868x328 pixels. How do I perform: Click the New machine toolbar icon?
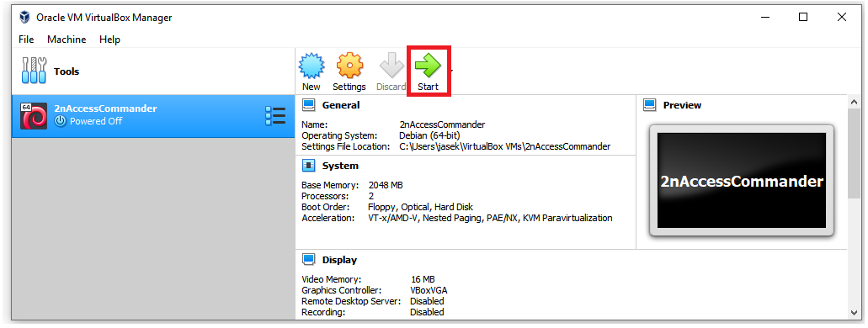coord(312,66)
